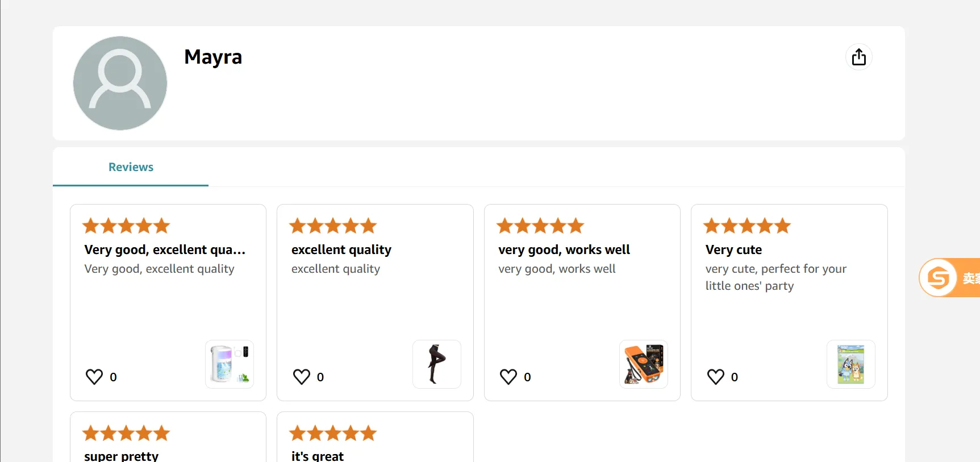This screenshot has height=462, width=980.
Task: Click Mayra's profile avatar picture
Action: point(120,83)
